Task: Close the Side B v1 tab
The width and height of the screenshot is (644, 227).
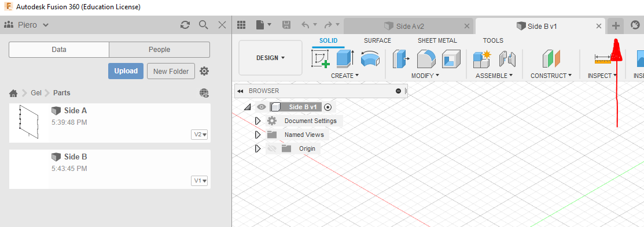Action: [599, 26]
